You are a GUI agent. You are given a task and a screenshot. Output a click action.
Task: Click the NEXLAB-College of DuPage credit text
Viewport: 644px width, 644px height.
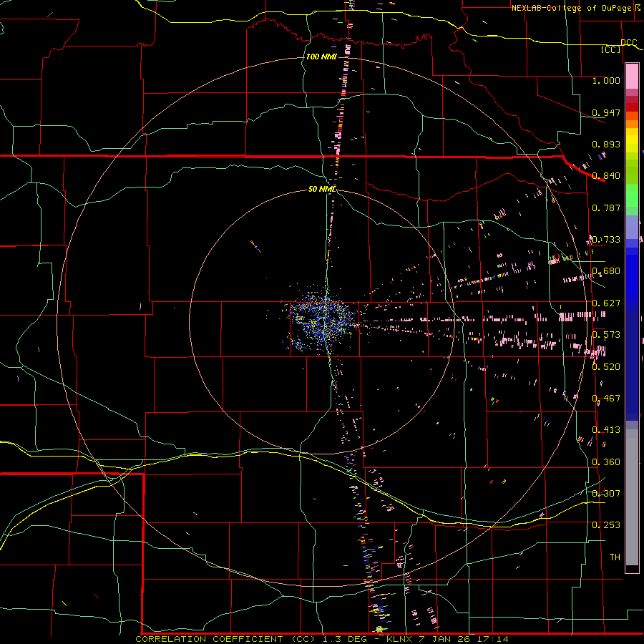click(x=572, y=8)
